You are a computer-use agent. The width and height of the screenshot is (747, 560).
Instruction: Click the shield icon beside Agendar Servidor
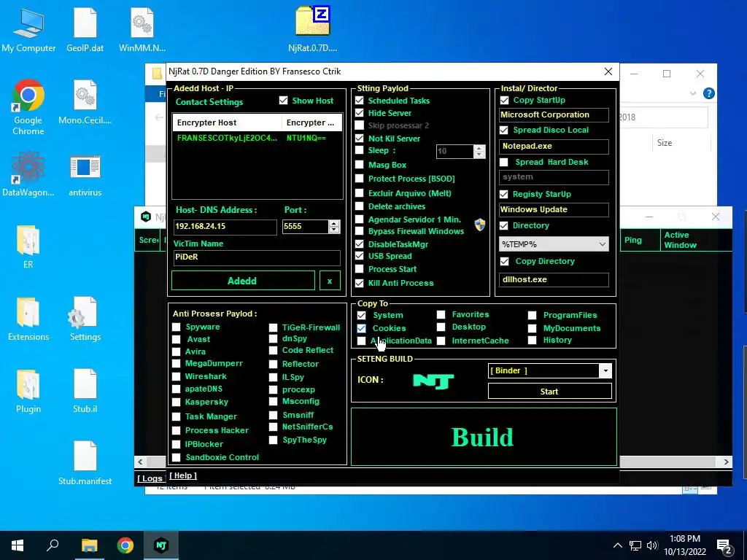click(x=480, y=225)
